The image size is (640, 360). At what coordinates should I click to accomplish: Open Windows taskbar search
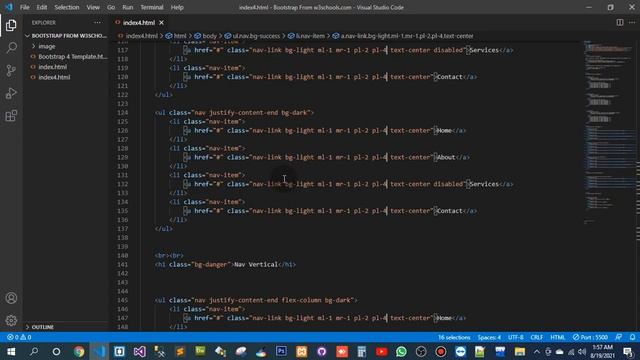point(34,351)
